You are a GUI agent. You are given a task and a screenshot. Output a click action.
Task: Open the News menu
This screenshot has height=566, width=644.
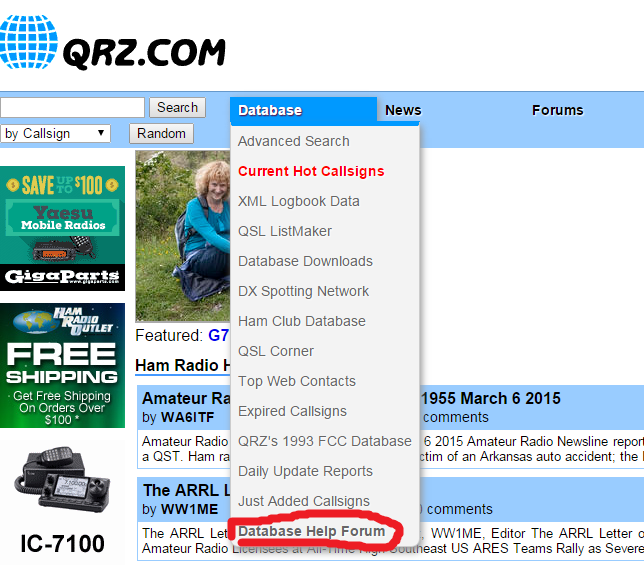(403, 110)
